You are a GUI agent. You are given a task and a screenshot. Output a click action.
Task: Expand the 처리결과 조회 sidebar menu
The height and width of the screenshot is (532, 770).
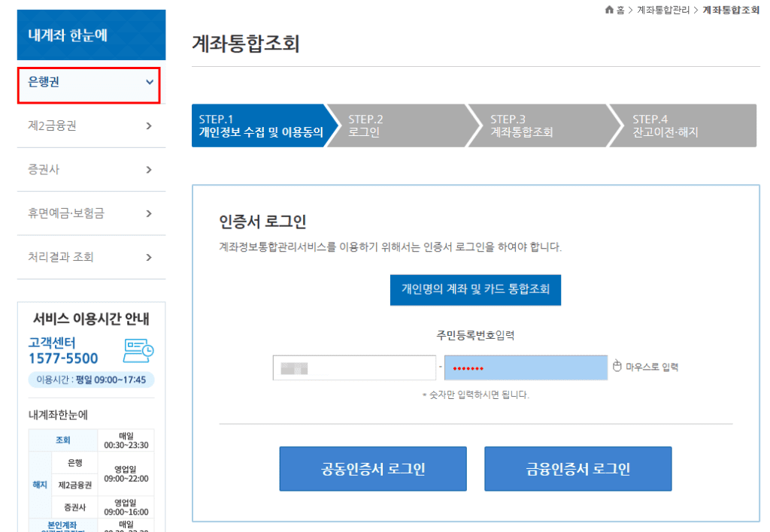[147, 257]
